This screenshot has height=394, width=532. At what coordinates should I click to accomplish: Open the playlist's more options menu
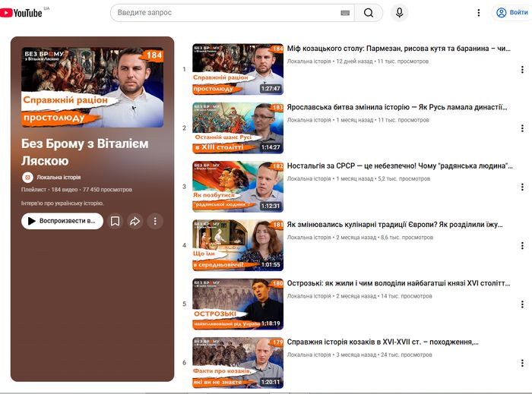[x=154, y=221]
